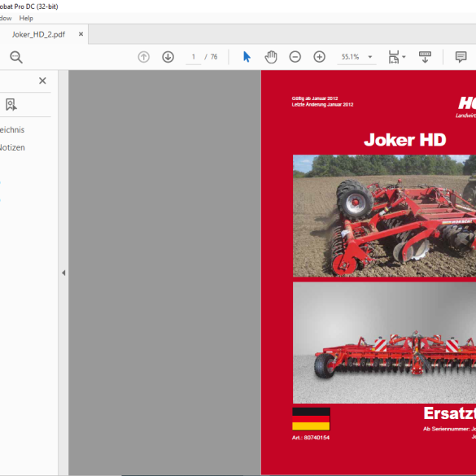This screenshot has width=476, height=476.
Task: Activate the Selection arrow tool
Action: click(247, 57)
